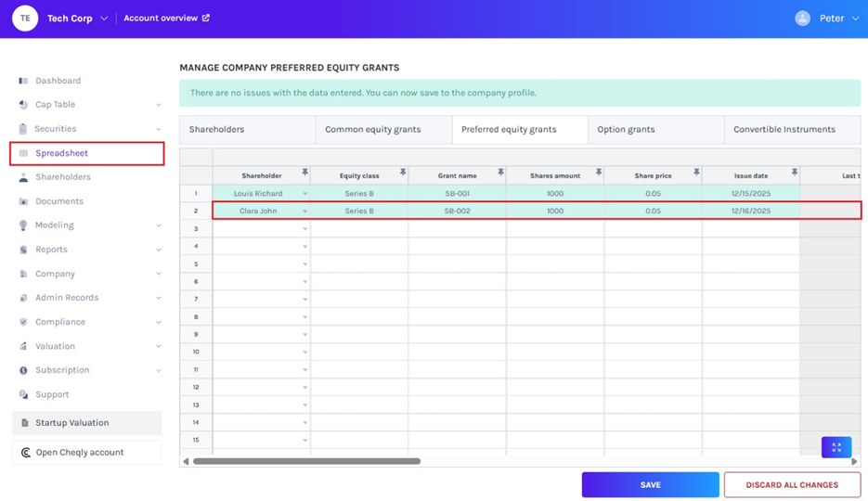Open shareholder dropdown for Clara John row
The height and width of the screenshot is (501, 868).
(305, 212)
